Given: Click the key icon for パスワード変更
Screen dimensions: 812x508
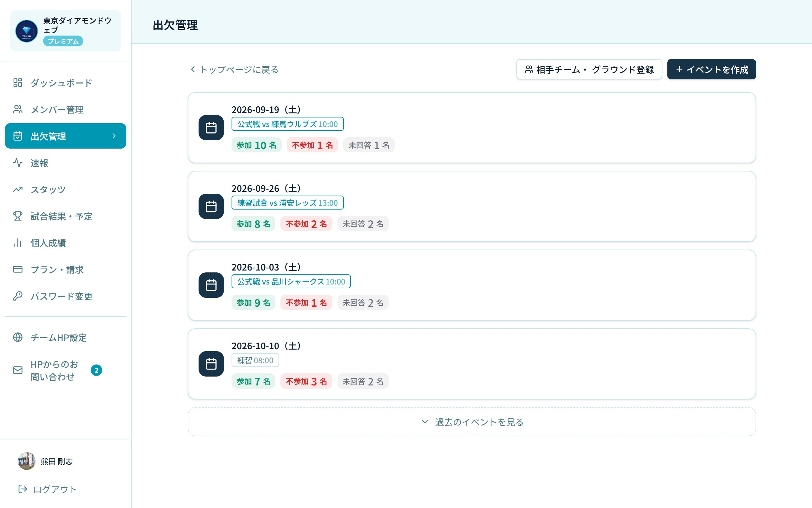Looking at the screenshot, I should 18,296.
